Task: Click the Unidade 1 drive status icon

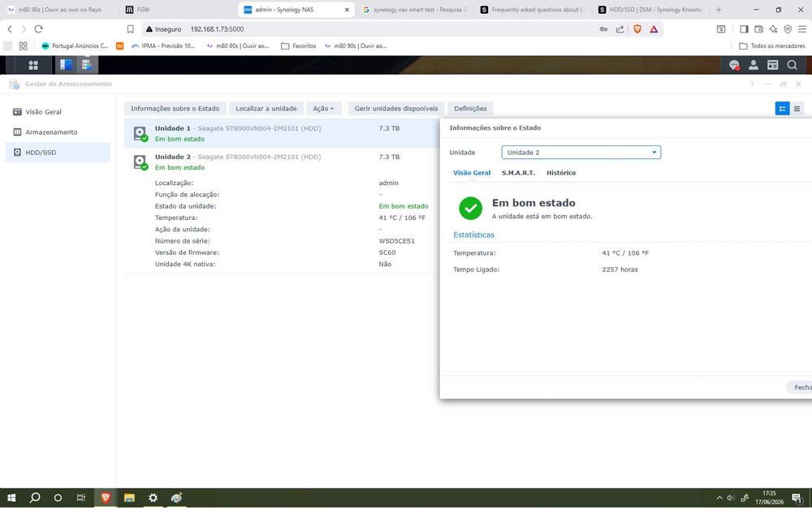Action: 140,134
